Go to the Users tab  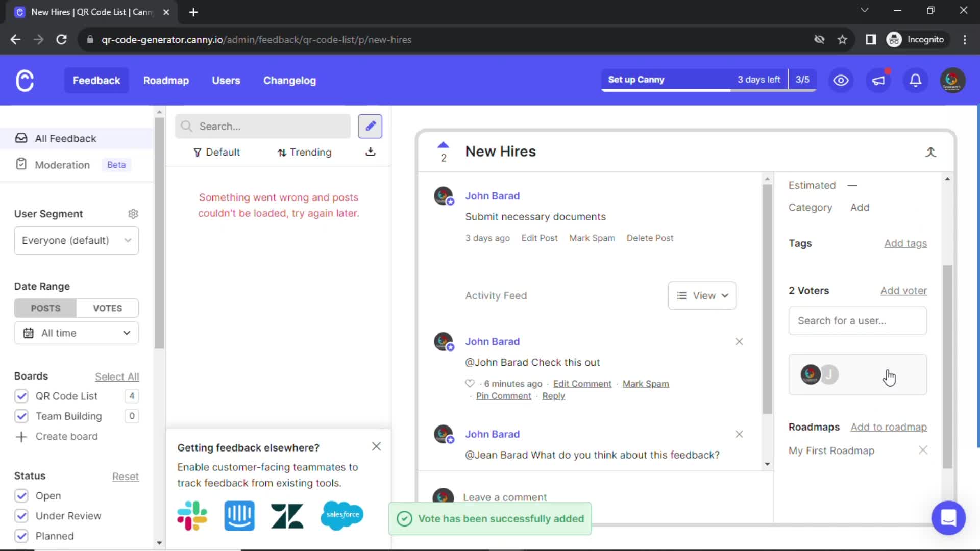(226, 80)
